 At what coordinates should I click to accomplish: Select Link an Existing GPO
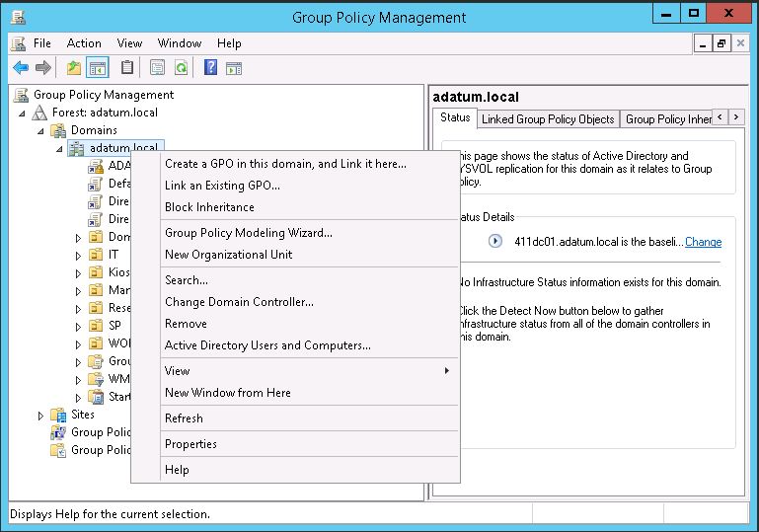310,186
